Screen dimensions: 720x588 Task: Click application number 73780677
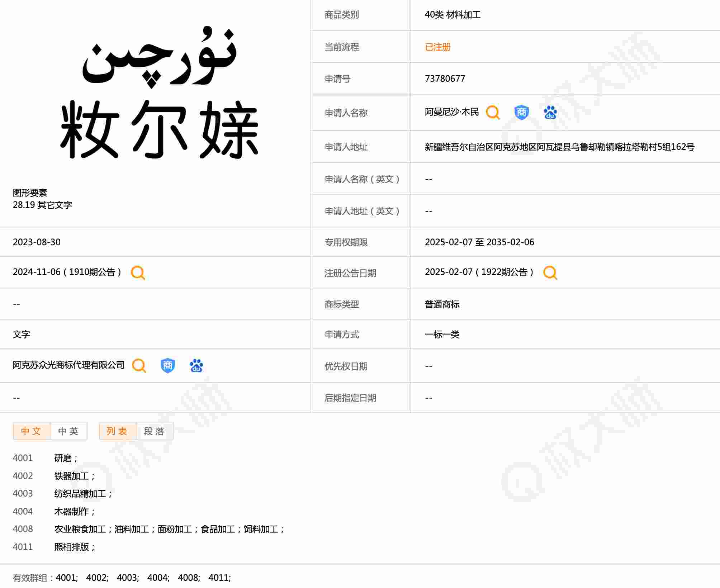[x=445, y=79]
